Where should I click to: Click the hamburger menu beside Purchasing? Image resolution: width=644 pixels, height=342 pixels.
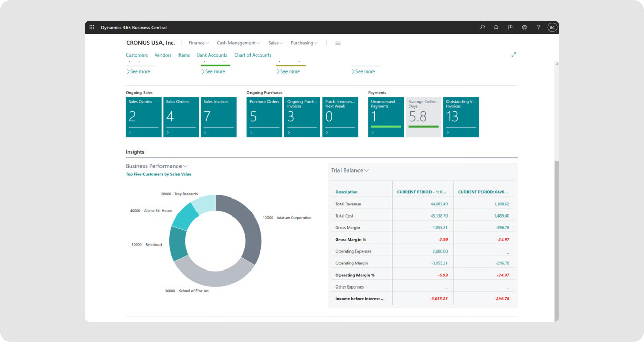pyautogui.click(x=337, y=43)
